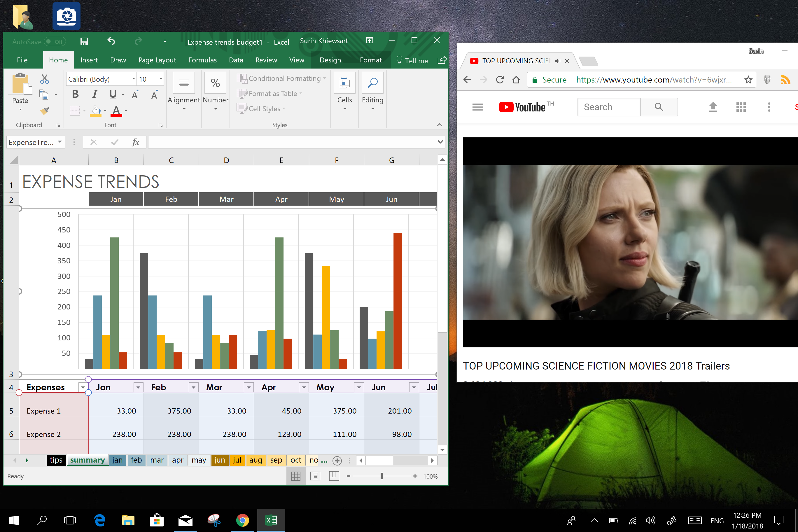
Task: Go to Chrome home page icon
Action: click(516, 80)
